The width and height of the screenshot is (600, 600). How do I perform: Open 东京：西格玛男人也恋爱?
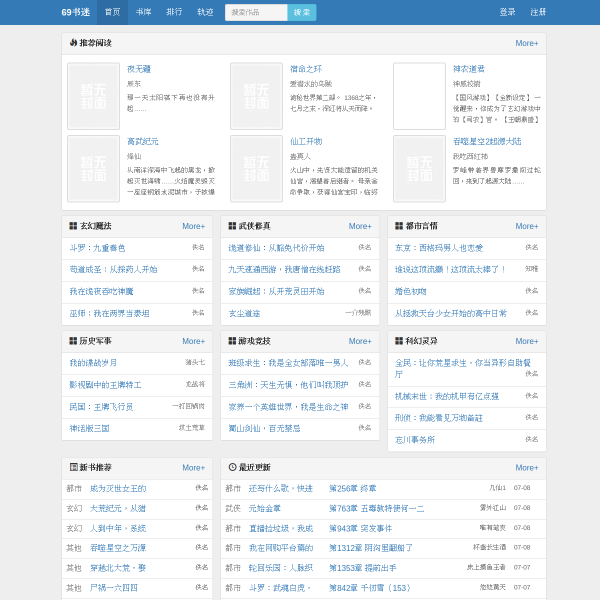(x=439, y=248)
